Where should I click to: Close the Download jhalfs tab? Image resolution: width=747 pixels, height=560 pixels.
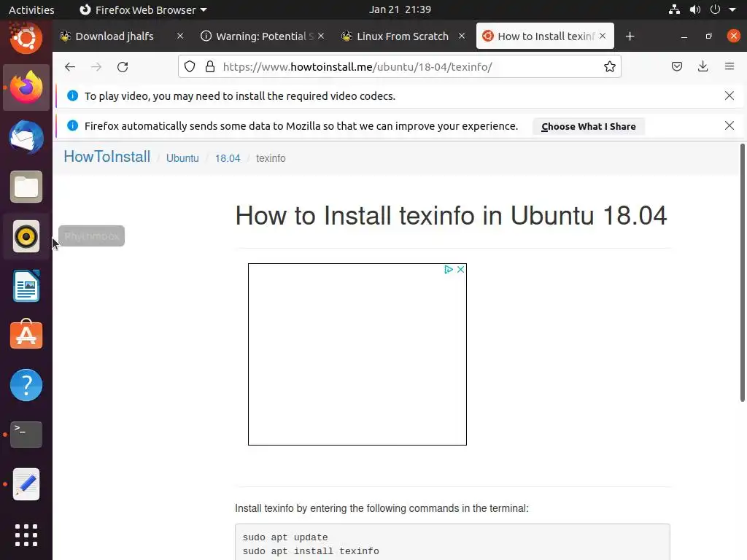(179, 36)
